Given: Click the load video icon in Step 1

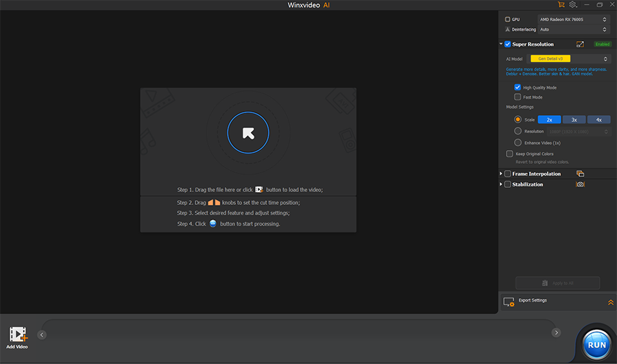Looking at the screenshot, I should coord(259,190).
